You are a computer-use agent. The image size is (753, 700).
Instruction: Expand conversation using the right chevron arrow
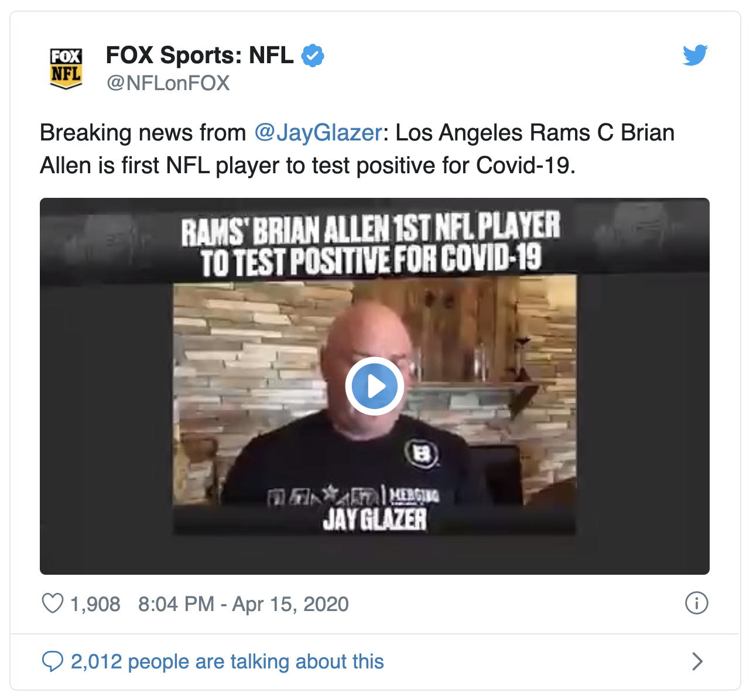click(697, 661)
